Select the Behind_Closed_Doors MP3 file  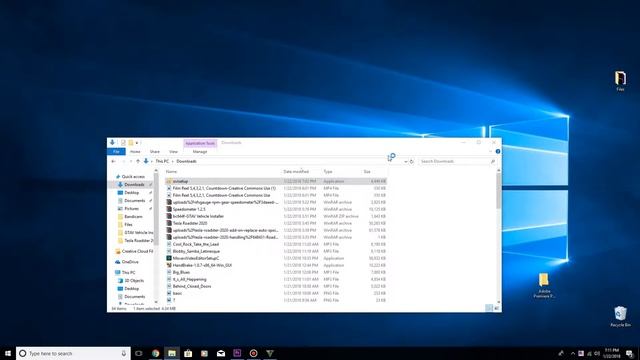point(191,287)
